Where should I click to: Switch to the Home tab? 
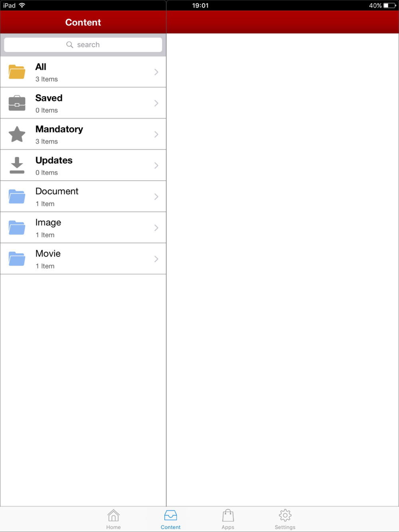coord(113,519)
